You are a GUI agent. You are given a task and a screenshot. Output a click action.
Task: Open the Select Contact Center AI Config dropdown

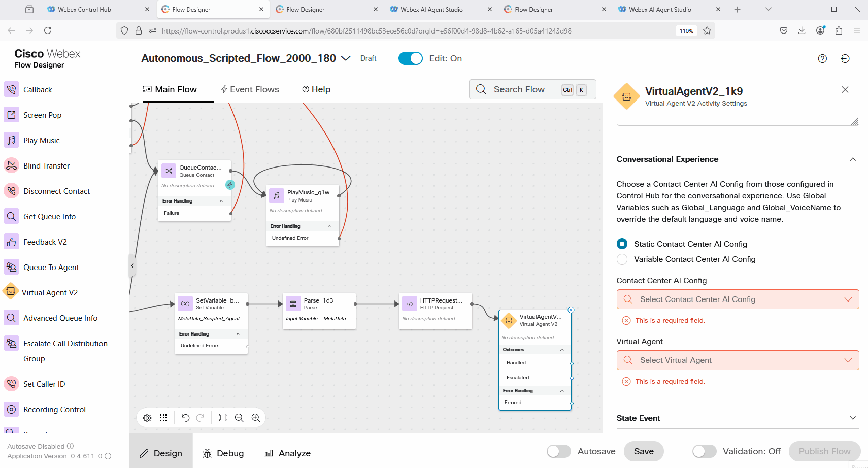pyautogui.click(x=737, y=299)
